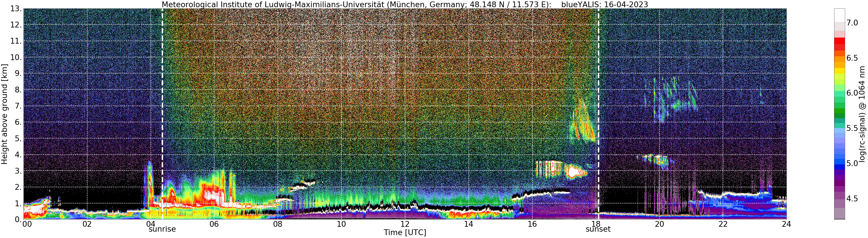
Task: Click the "08" time axis tick label
Action: coord(277,224)
